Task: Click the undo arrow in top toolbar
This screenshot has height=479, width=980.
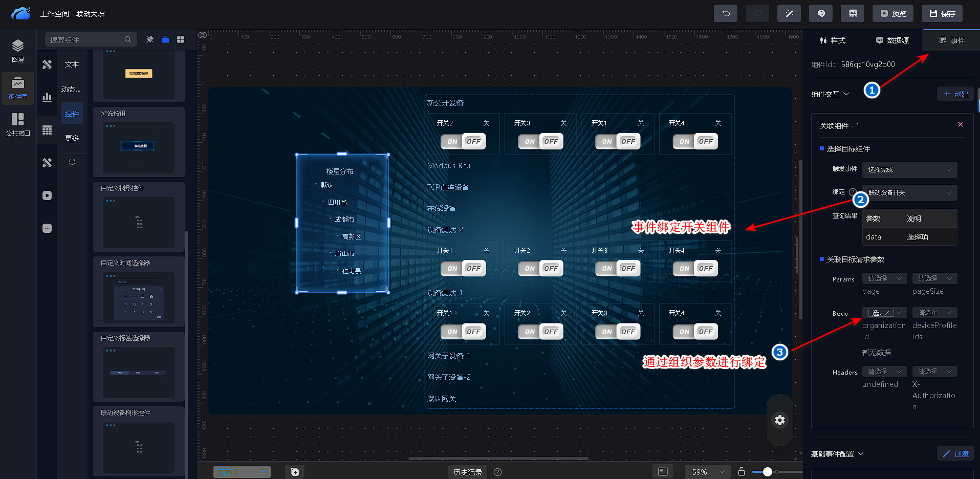Action: point(725,14)
